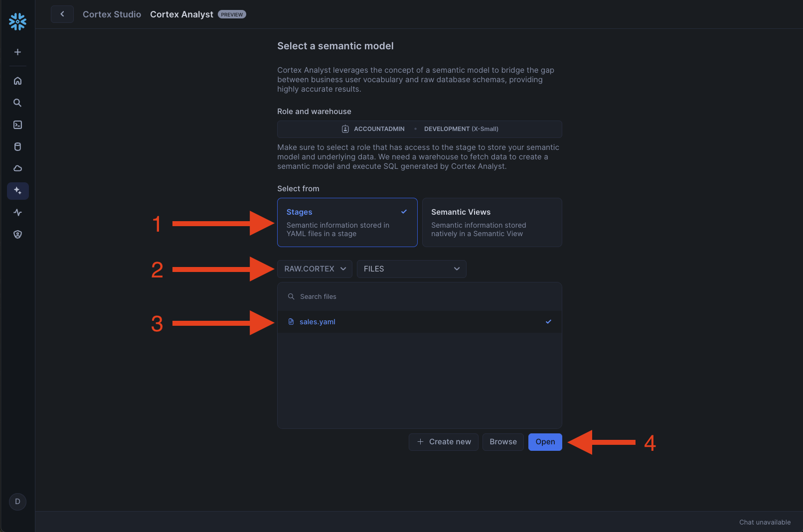Image resolution: width=803 pixels, height=532 pixels.
Task: Click the plus create icon in sidebar
Action: [17, 52]
